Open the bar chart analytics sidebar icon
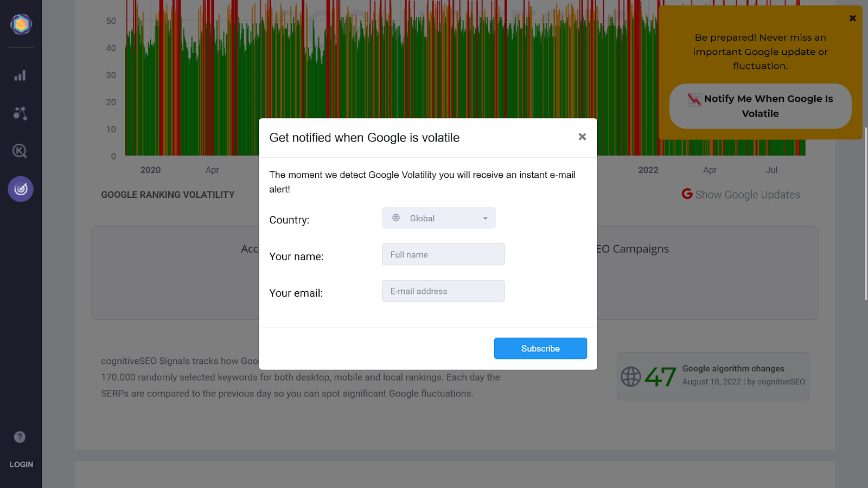The height and width of the screenshot is (488, 868). point(20,75)
